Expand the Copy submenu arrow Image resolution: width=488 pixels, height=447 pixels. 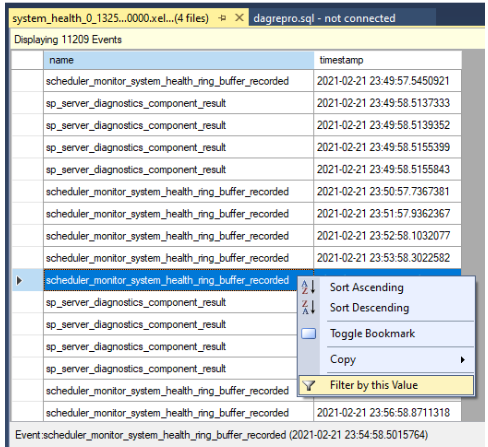click(463, 360)
